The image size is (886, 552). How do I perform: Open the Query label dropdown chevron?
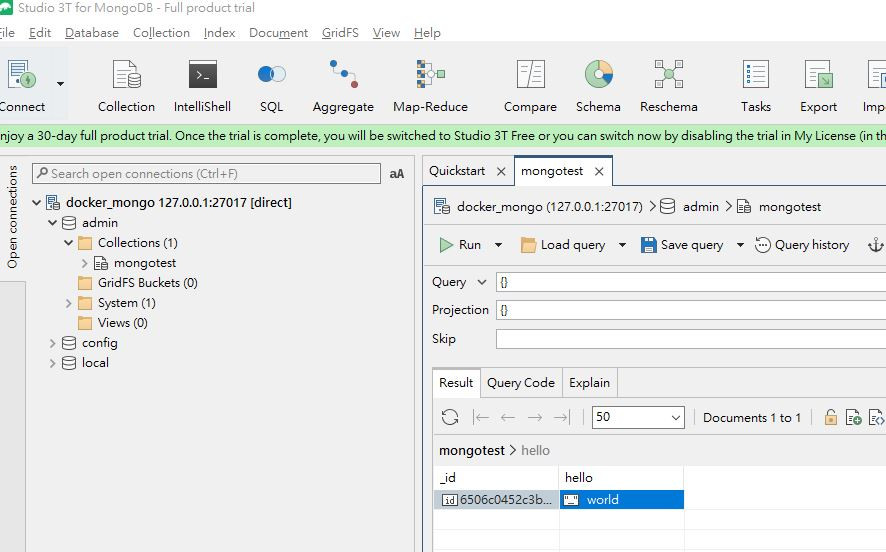[481, 282]
